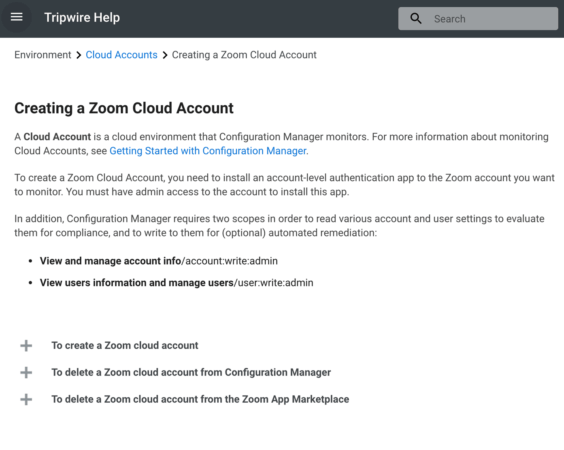
Task: Expand plus icon for delete from Zoom App Marketplace
Action: click(26, 399)
